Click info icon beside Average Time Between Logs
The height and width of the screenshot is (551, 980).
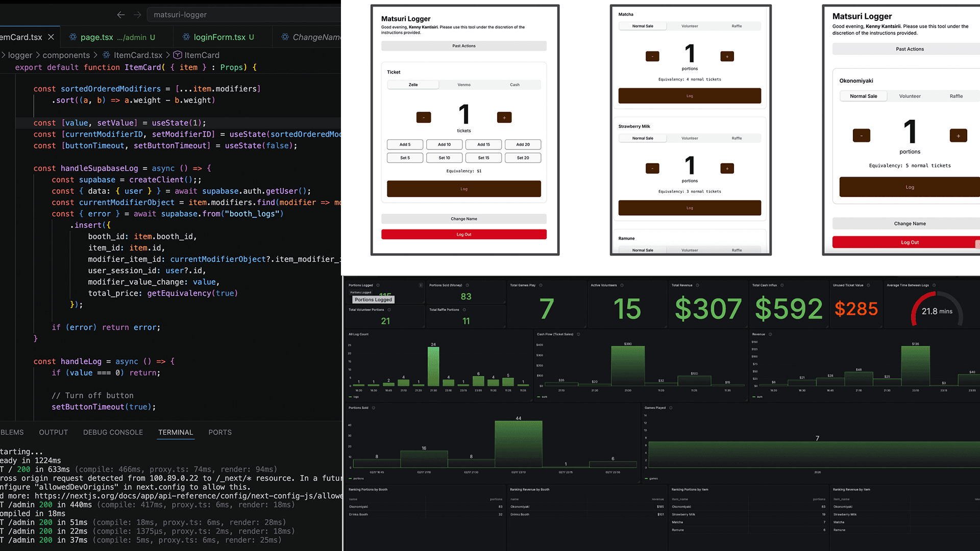[x=934, y=285]
